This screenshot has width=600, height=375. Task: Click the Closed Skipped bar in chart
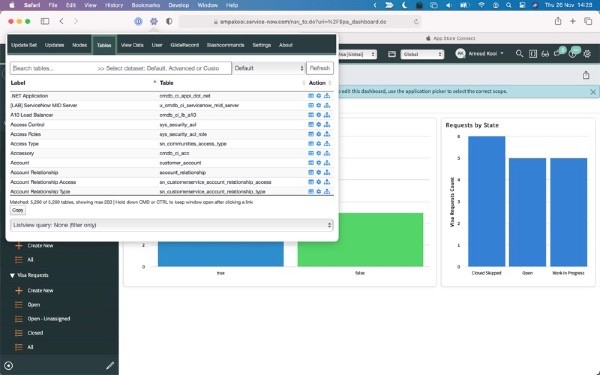point(486,201)
